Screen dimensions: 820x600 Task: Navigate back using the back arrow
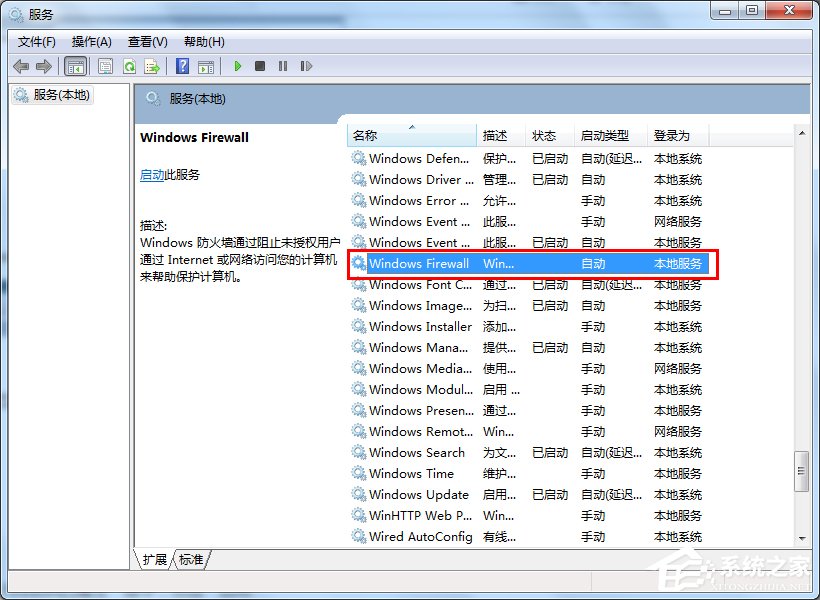(21, 66)
